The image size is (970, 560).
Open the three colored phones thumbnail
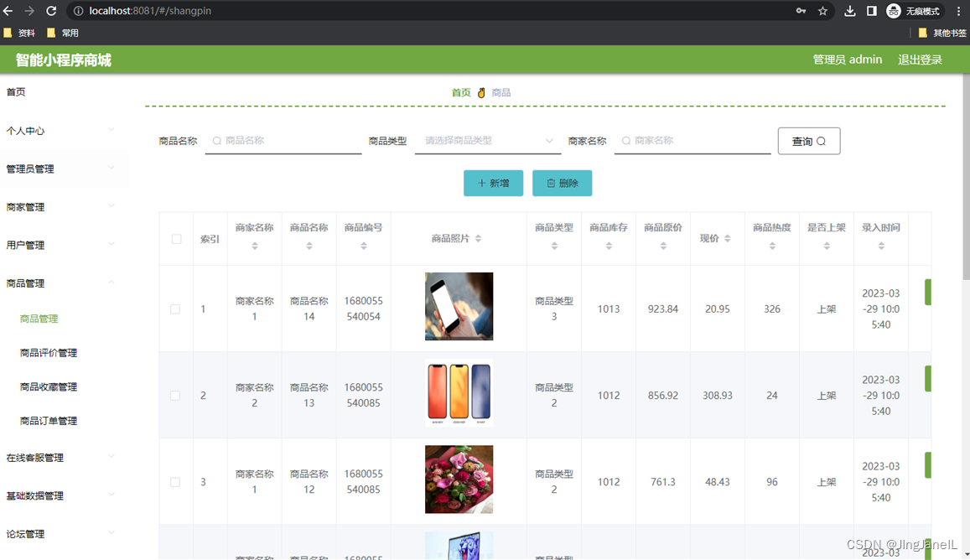pos(459,393)
